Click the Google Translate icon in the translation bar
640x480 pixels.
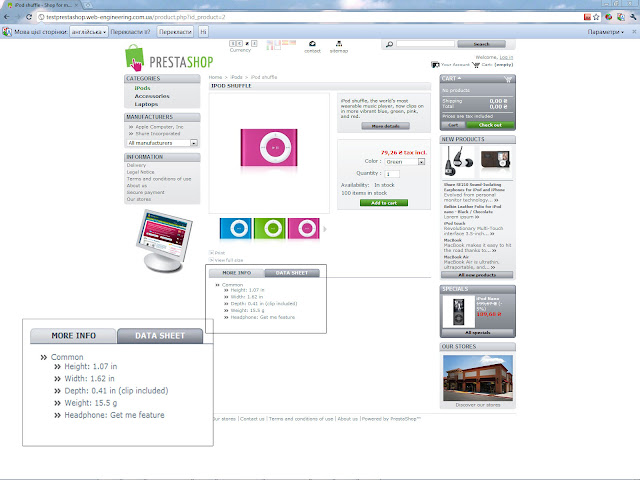coord(7,31)
